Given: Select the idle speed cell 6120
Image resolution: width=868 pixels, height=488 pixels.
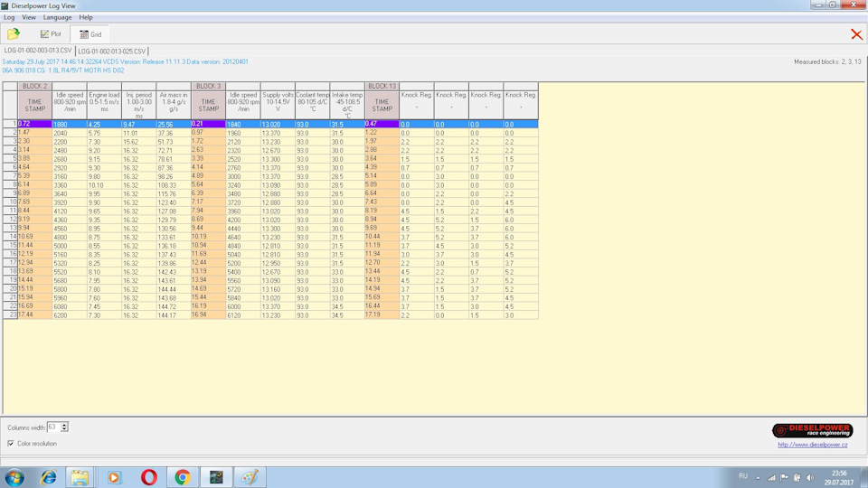Looking at the screenshot, I should (243, 315).
